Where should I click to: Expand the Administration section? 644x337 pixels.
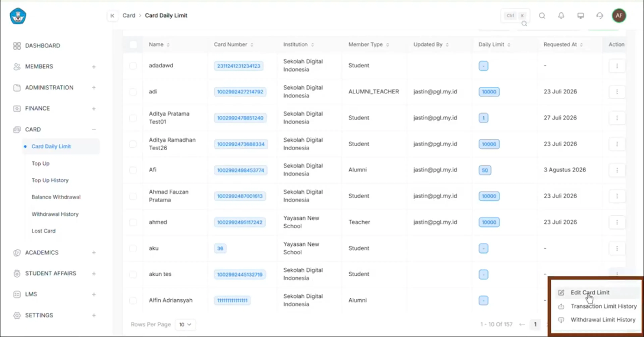[94, 88]
